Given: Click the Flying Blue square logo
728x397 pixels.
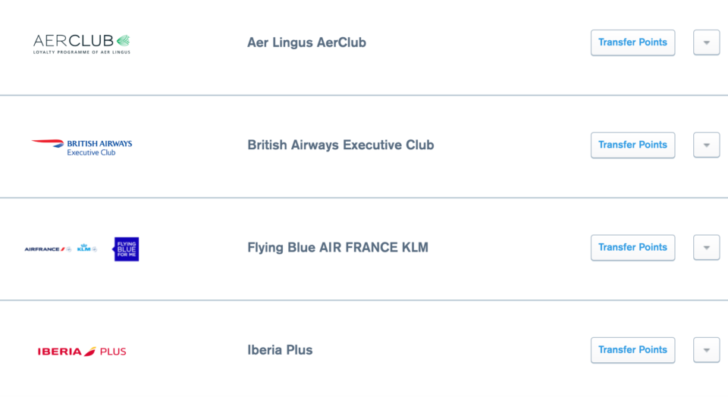Looking at the screenshot, I should [x=126, y=249].
